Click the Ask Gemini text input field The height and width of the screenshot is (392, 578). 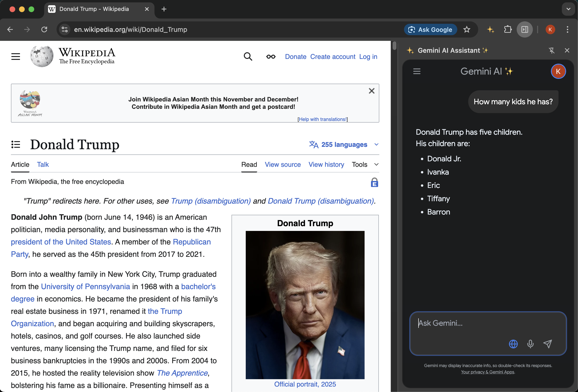[x=472, y=323]
